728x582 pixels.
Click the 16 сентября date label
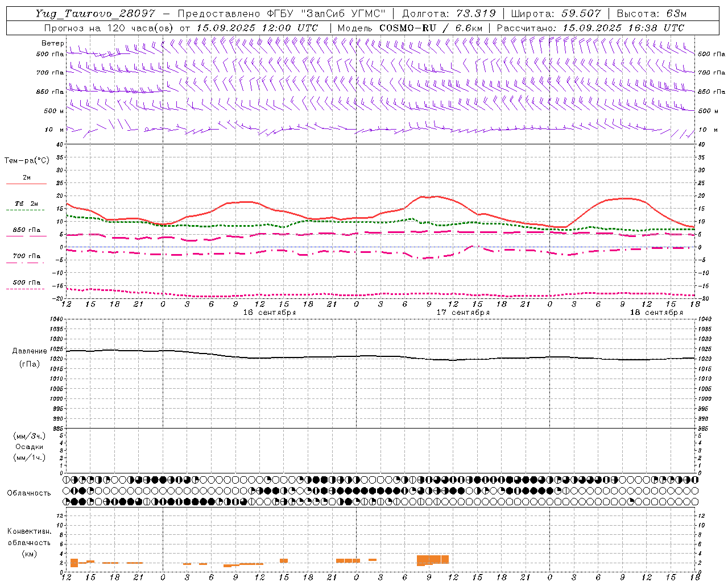pos(269,313)
